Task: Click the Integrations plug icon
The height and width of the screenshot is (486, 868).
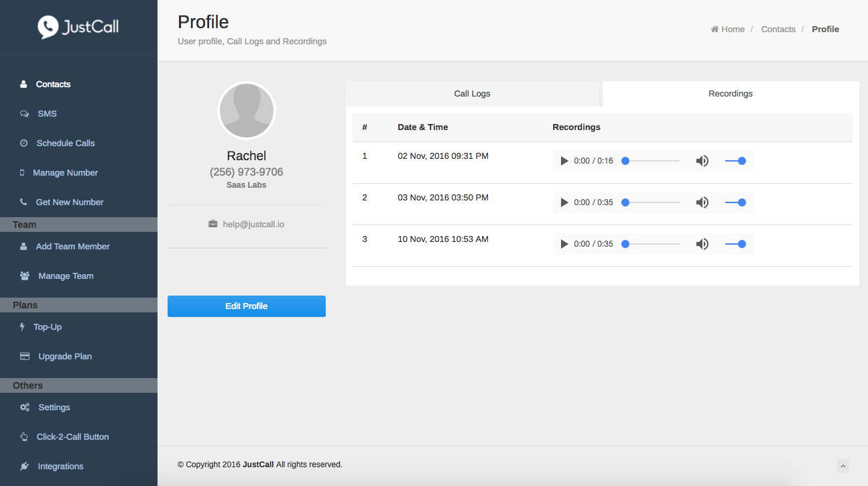Action: tap(25, 467)
